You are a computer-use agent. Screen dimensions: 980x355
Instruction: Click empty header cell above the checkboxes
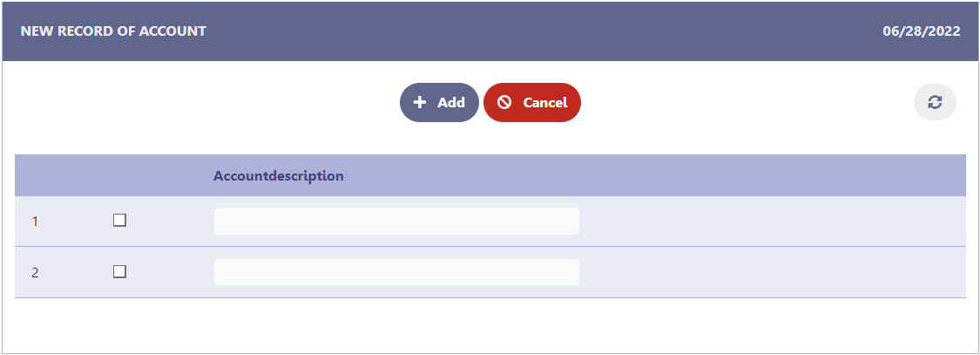[120, 176]
